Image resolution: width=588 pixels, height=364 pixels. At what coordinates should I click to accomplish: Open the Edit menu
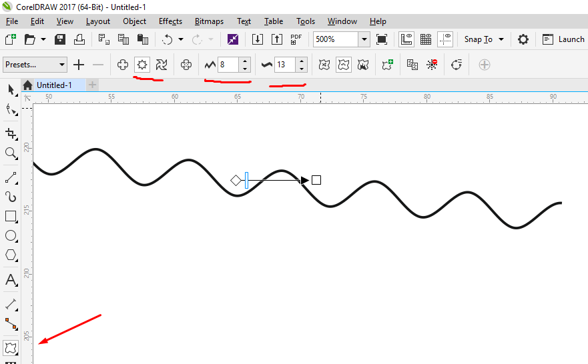click(x=37, y=21)
